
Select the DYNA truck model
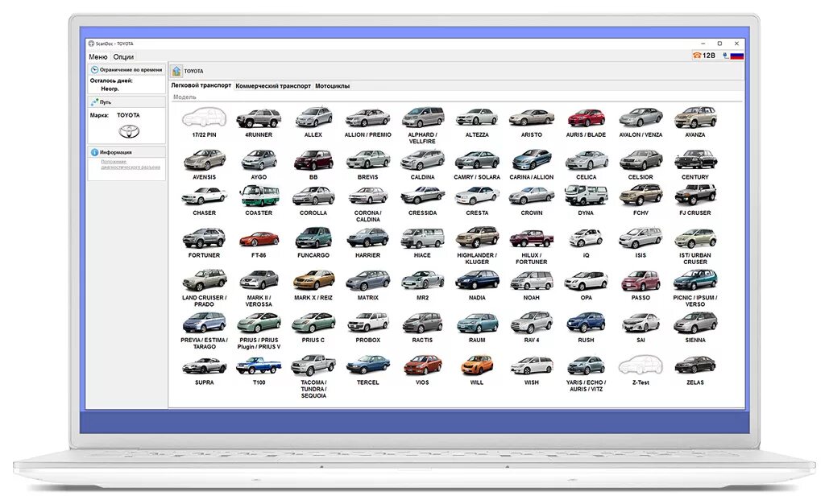587,200
